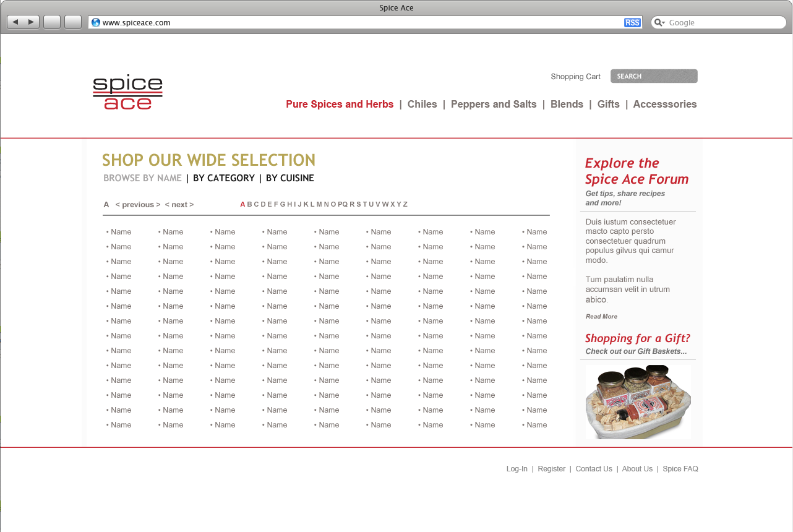Click the Read More link

(601, 317)
